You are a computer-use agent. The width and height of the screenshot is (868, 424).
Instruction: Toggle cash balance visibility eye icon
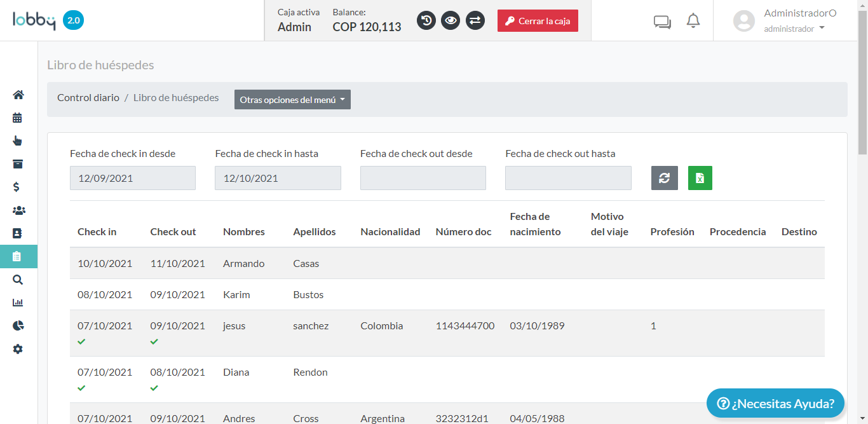coord(451,21)
